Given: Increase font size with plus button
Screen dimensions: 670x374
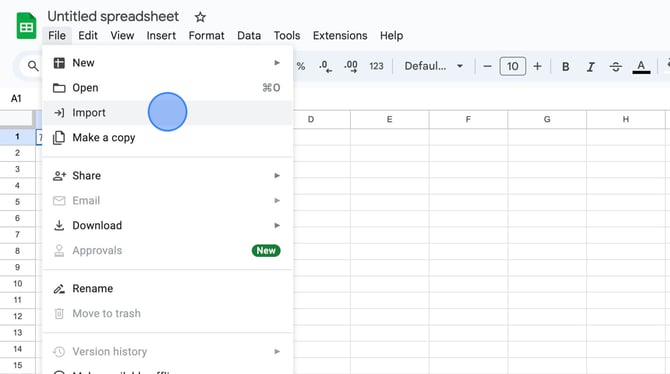Looking at the screenshot, I should tap(537, 66).
